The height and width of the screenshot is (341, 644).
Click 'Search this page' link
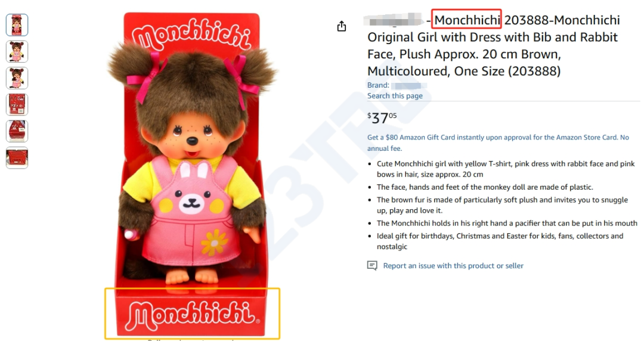tap(395, 96)
